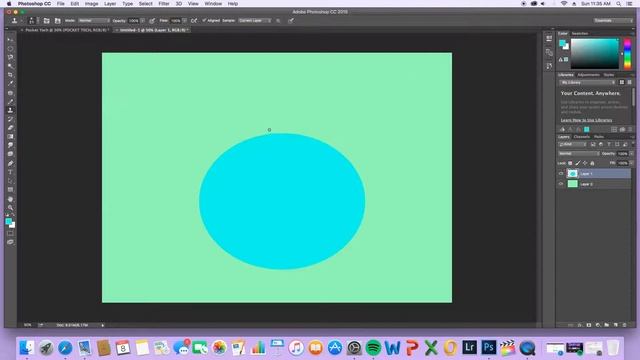Toggle lock all padlock icon

[592, 163]
